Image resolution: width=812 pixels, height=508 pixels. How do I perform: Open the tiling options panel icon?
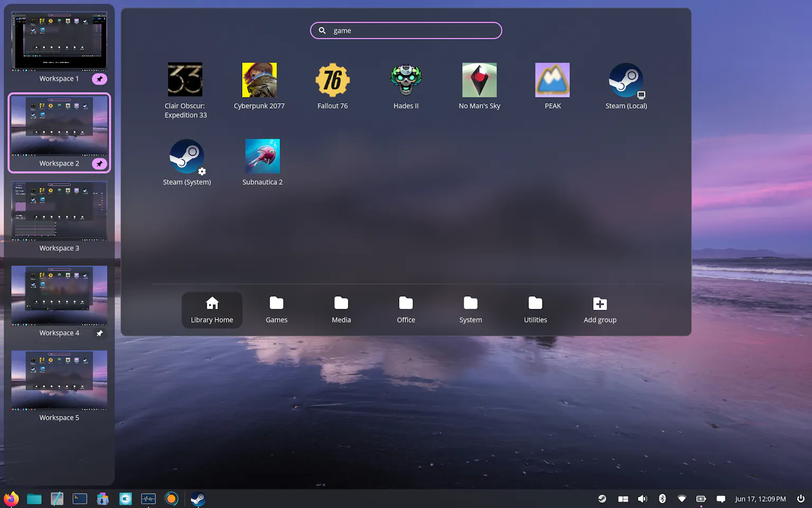(623, 498)
